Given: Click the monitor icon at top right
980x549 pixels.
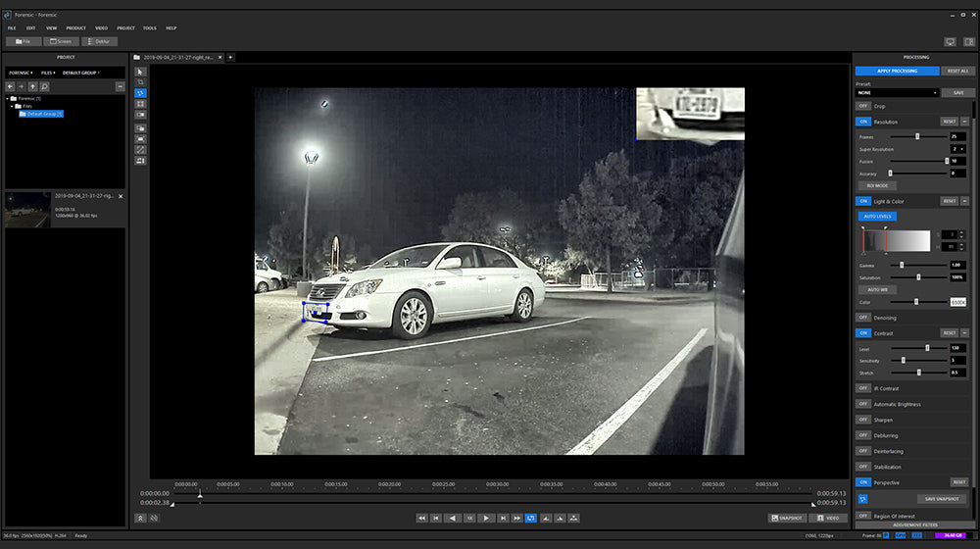Looking at the screenshot, I should (x=950, y=41).
